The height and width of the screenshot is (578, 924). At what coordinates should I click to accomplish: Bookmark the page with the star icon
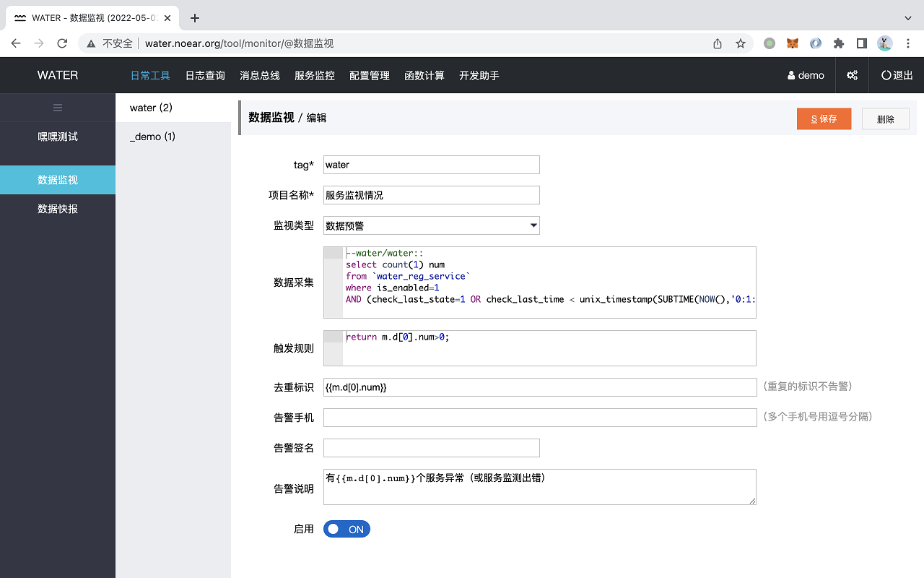(741, 43)
